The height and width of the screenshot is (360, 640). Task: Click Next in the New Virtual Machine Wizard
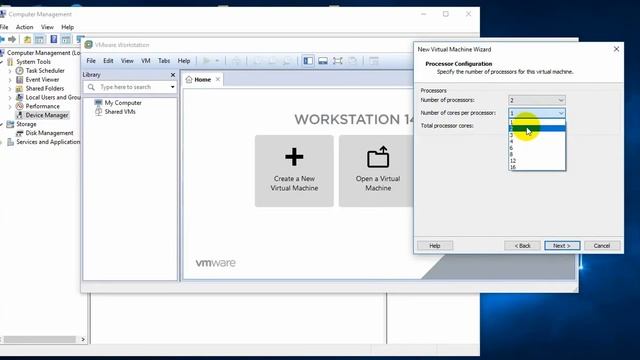[x=562, y=246]
